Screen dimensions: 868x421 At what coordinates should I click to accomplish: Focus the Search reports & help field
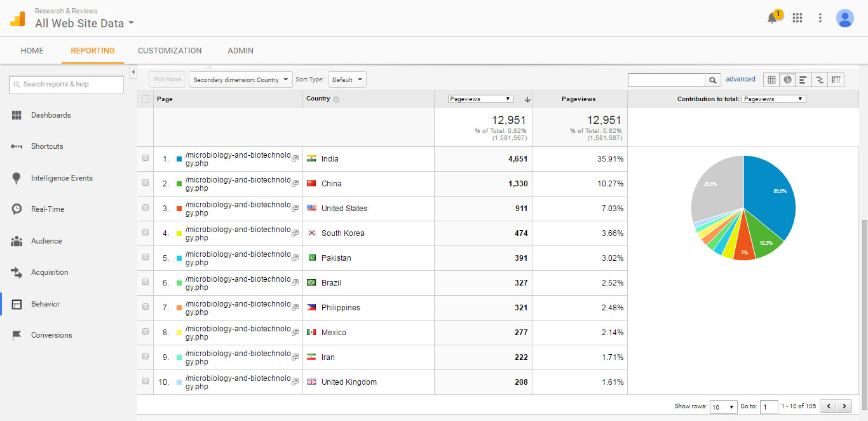67,84
